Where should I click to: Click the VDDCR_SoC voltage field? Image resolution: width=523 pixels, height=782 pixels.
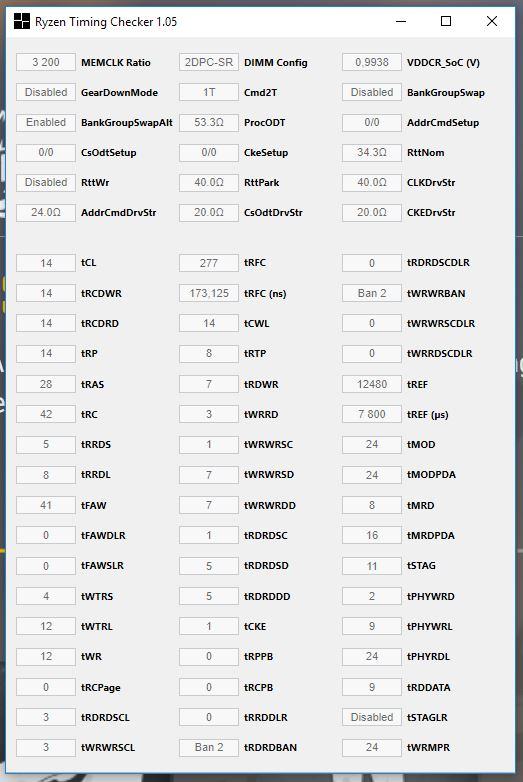coord(372,62)
